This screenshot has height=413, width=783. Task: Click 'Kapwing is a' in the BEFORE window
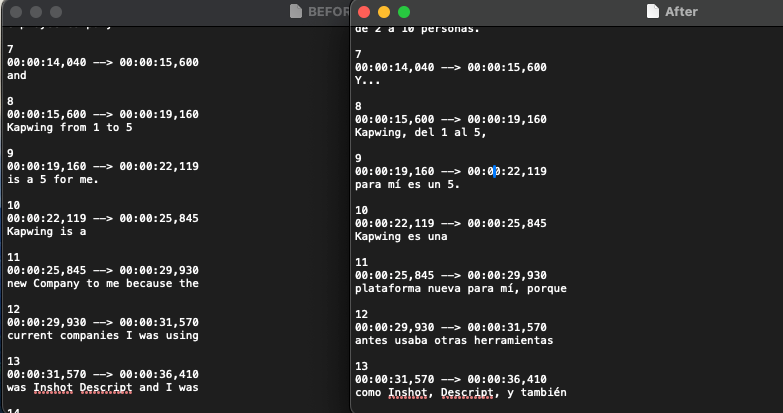tap(46, 231)
